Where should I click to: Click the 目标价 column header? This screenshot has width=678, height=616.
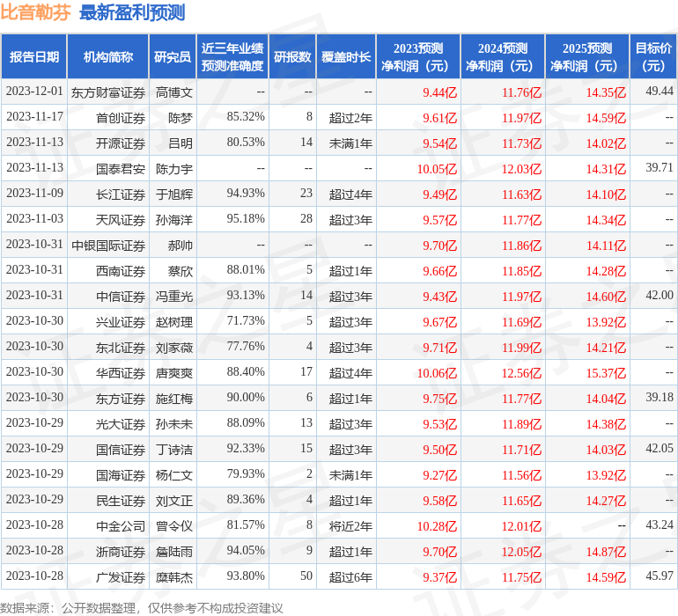pyautogui.click(x=653, y=56)
